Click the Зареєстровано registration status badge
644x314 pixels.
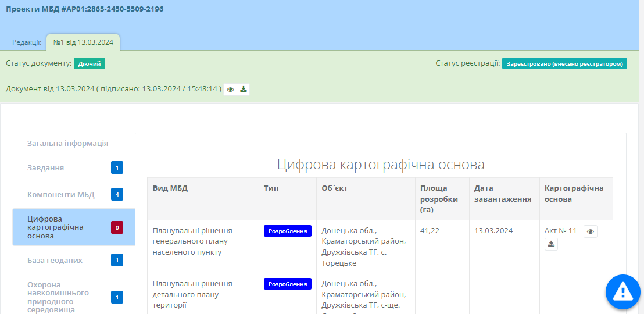[564, 63]
